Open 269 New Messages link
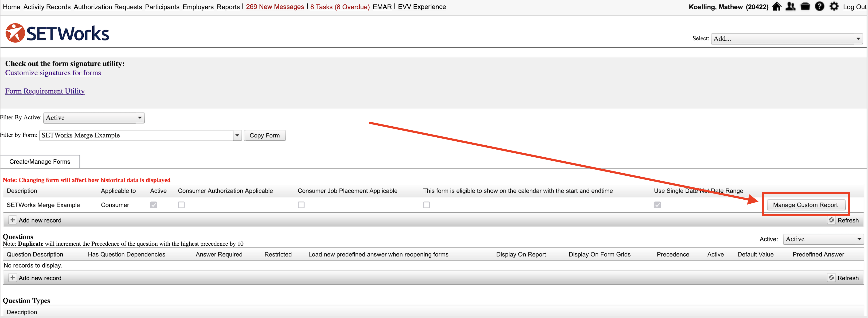Screen dimensions: 868x318 pos(275,7)
